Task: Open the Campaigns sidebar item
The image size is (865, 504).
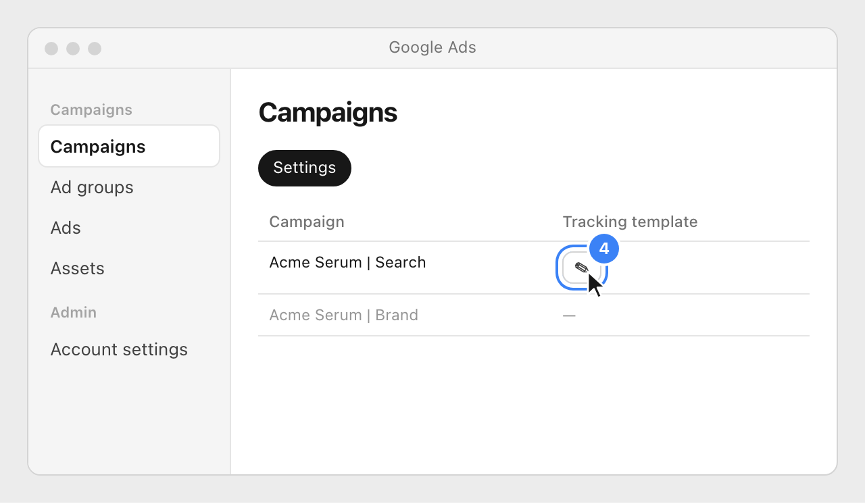Action: 129,146
